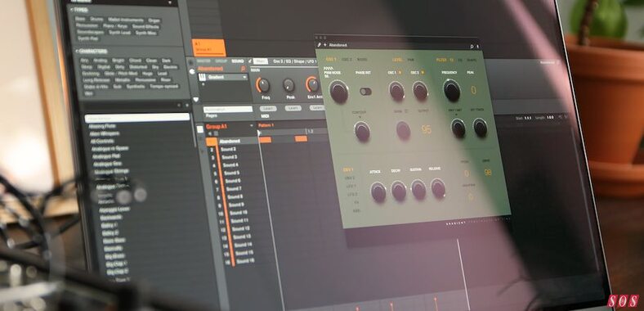The image size is (644, 311).
Task: Add a plugin with the plus below Gradient
Action: (203, 84)
